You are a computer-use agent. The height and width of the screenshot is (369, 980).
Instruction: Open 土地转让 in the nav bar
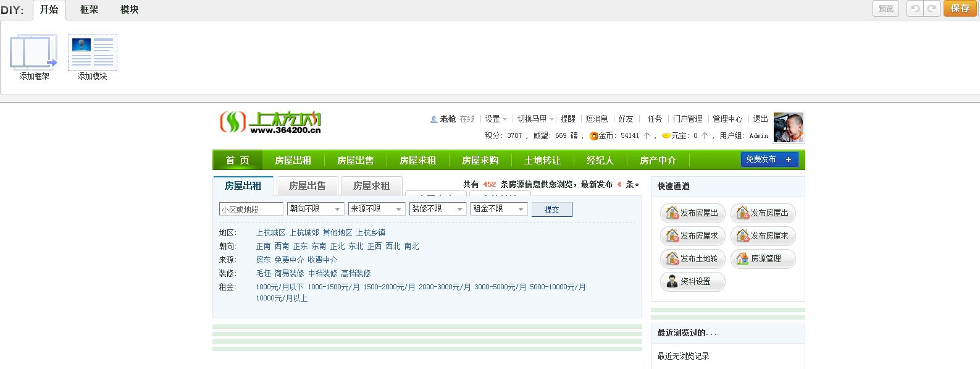tap(542, 160)
